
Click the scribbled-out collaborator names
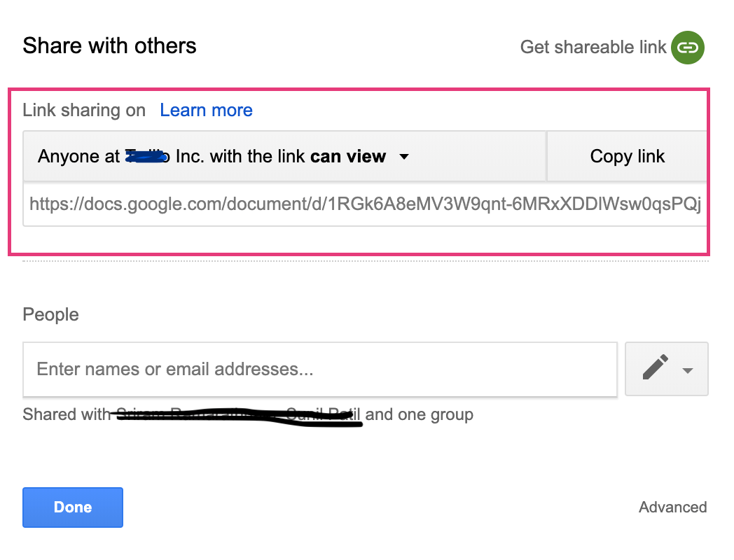238,416
